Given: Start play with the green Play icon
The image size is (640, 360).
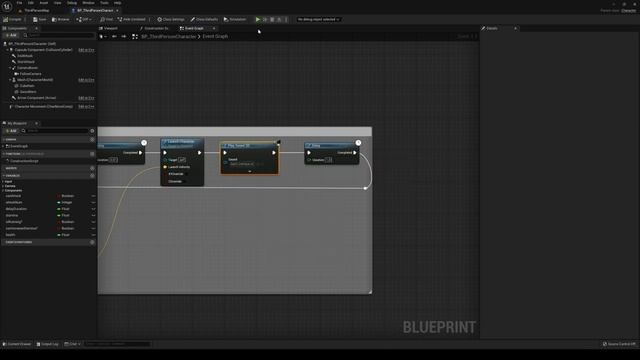Looking at the screenshot, I should 258,19.
